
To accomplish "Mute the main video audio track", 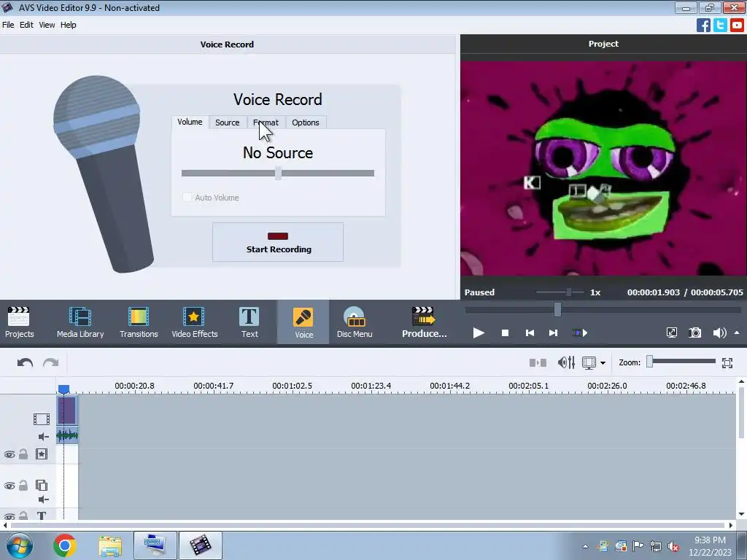I will [x=43, y=437].
